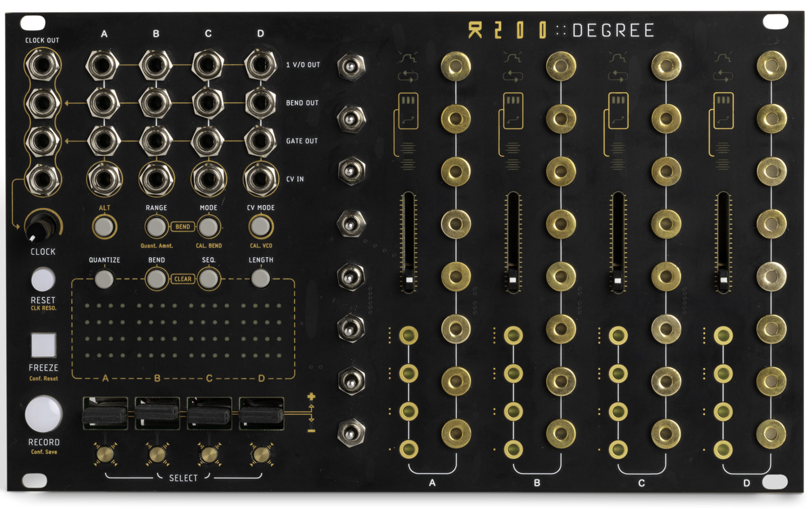Flip the fourth toggle switch from top
Image resolution: width=812 pixels, height=509 pixels.
(351, 223)
